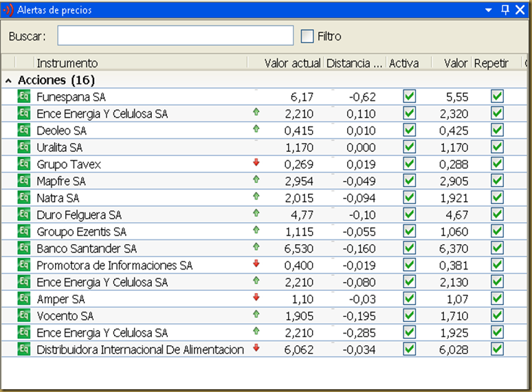Image resolution: width=532 pixels, height=392 pixels.
Task: Sort by the Instrumento column header
Action: (140, 63)
